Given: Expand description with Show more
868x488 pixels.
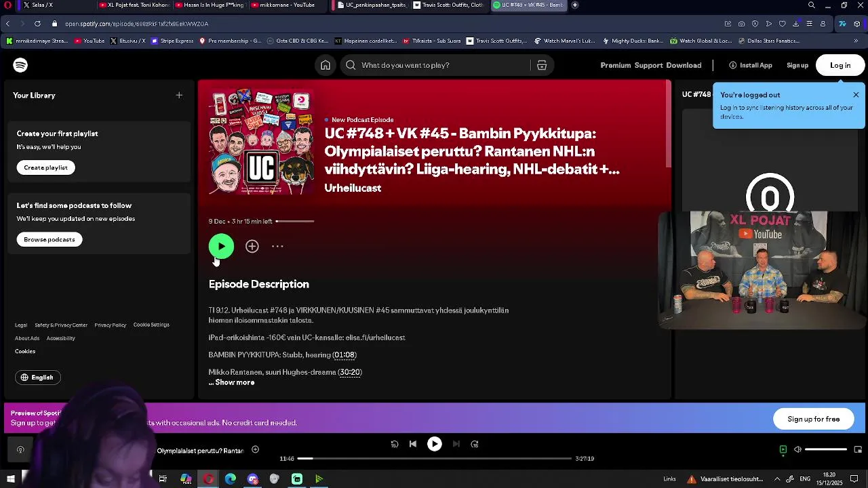Looking at the screenshot, I should pyautogui.click(x=235, y=382).
